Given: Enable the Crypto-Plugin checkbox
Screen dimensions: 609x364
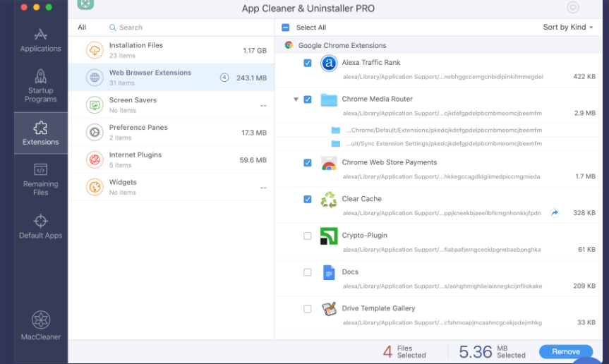Looking at the screenshot, I should tap(308, 236).
